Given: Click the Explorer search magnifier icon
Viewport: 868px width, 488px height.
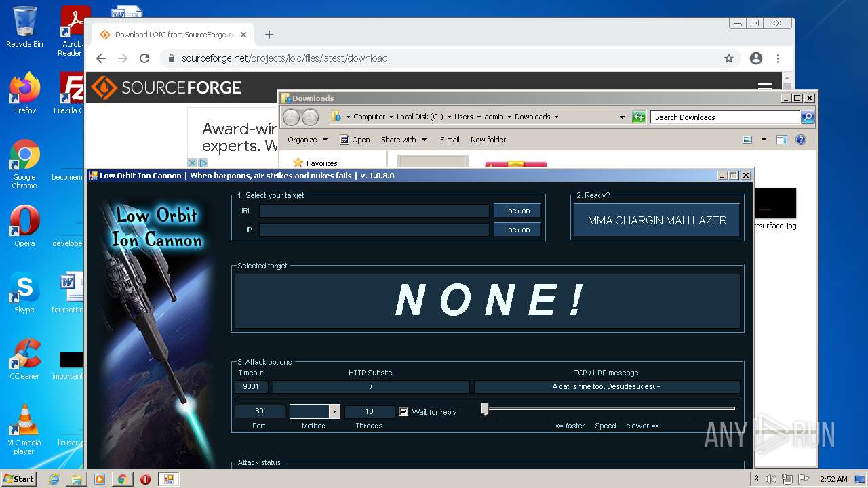Looking at the screenshot, I should click(x=807, y=117).
